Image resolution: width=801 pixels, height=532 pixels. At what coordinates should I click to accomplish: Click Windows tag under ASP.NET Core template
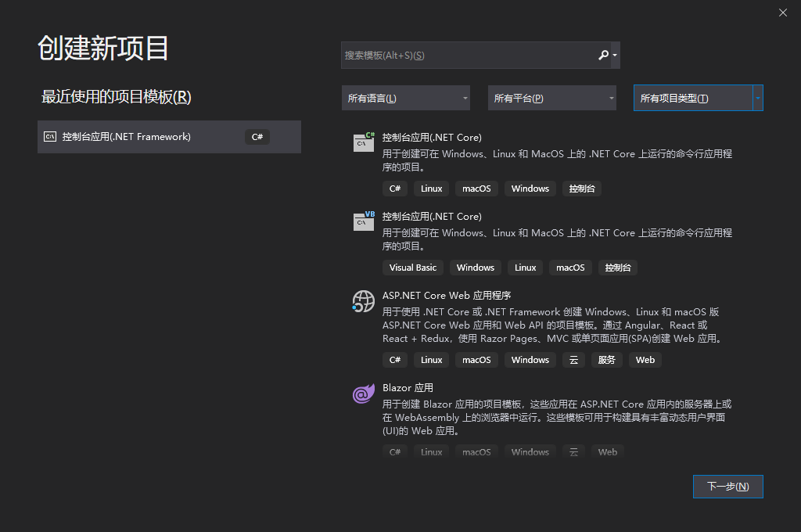tap(530, 360)
